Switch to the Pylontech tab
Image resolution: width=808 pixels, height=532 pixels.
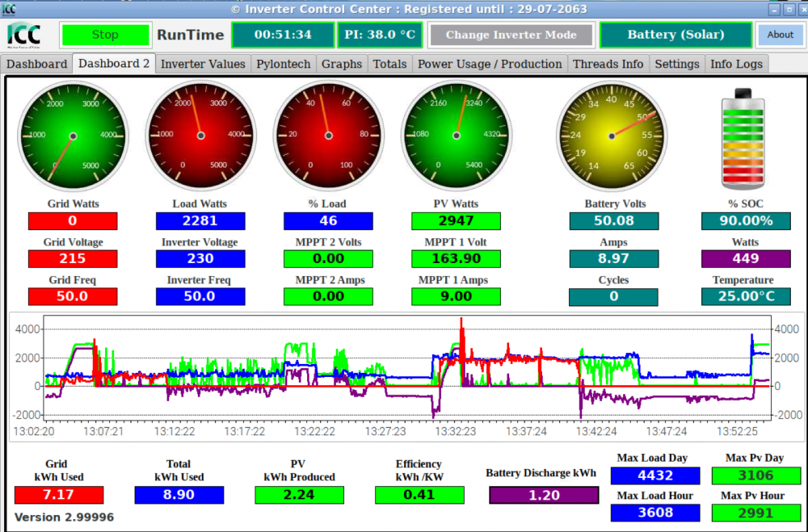284,64
